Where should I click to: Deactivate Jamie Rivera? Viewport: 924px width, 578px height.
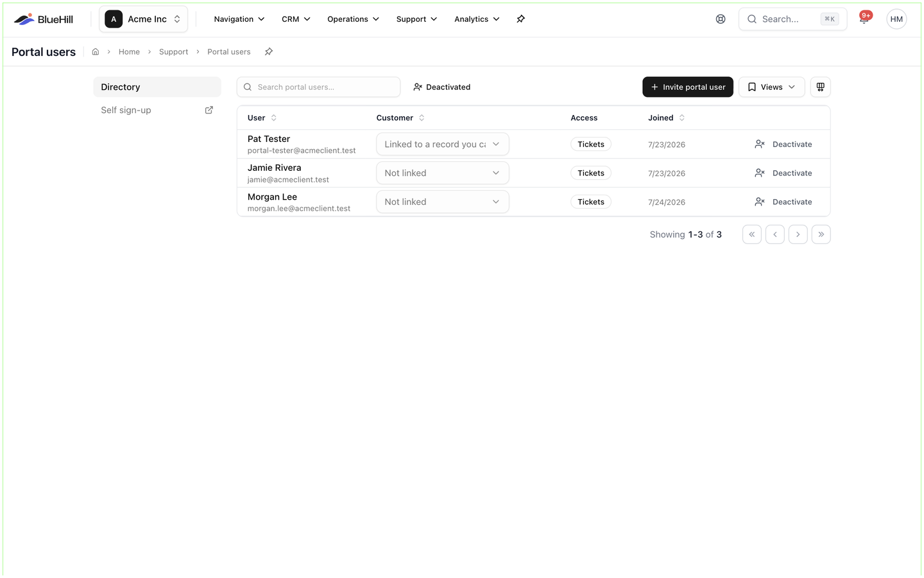(x=783, y=173)
